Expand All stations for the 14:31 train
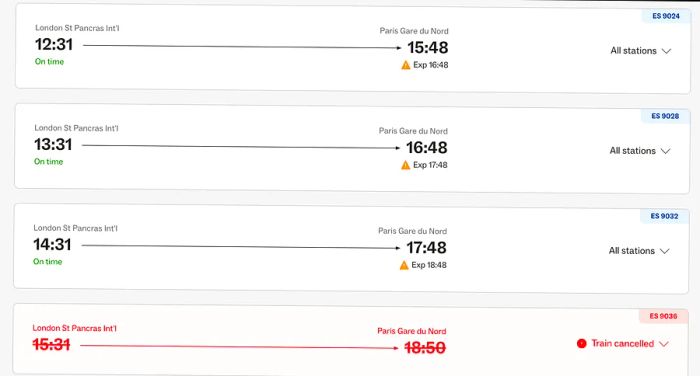 (x=638, y=251)
